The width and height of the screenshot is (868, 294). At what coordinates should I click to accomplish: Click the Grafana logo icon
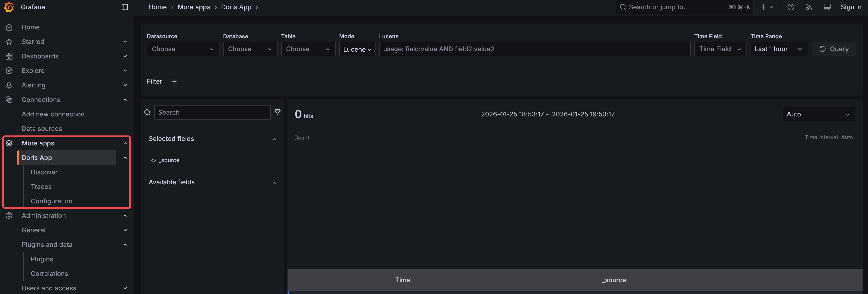coord(9,7)
